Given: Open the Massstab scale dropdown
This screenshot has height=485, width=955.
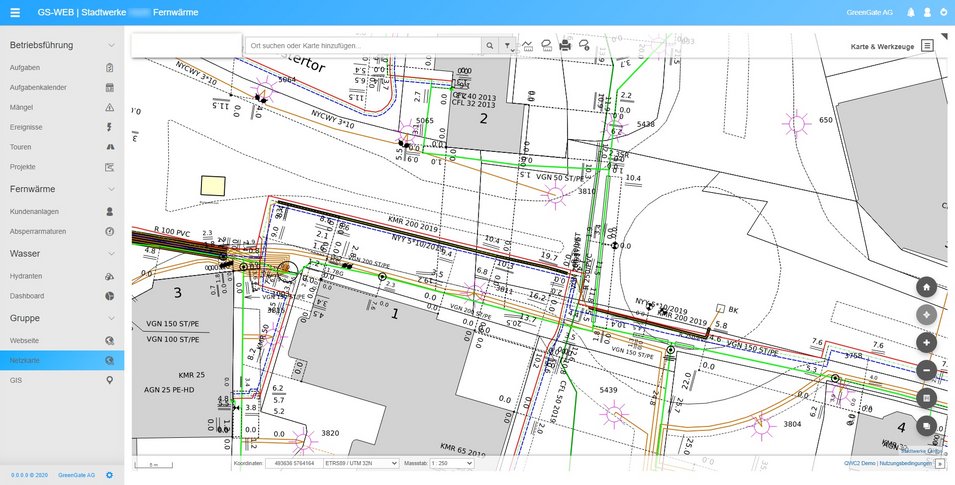Looking at the screenshot, I should [451, 464].
